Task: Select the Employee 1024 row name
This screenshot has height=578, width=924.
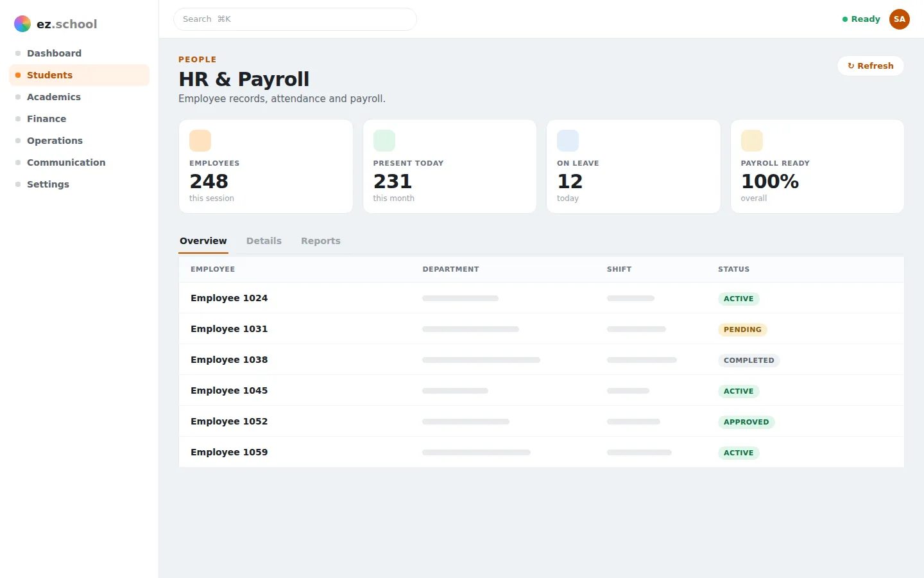Action: (x=229, y=298)
